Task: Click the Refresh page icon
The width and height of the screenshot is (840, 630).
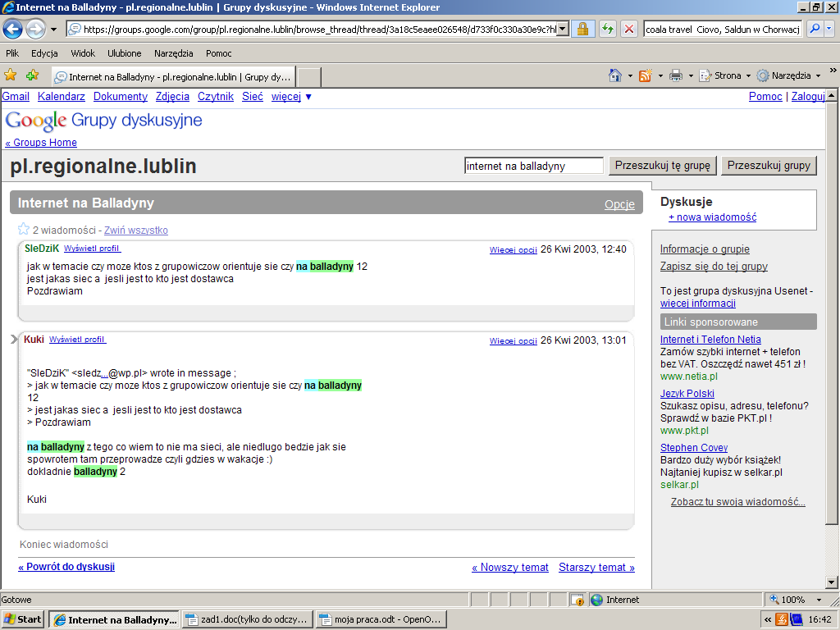Action: pos(607,30)
